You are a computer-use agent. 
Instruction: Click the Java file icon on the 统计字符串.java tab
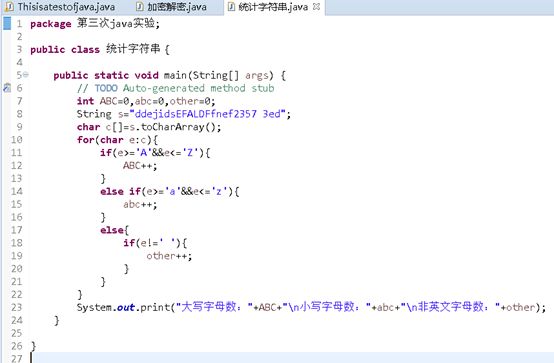pos(231,6)
